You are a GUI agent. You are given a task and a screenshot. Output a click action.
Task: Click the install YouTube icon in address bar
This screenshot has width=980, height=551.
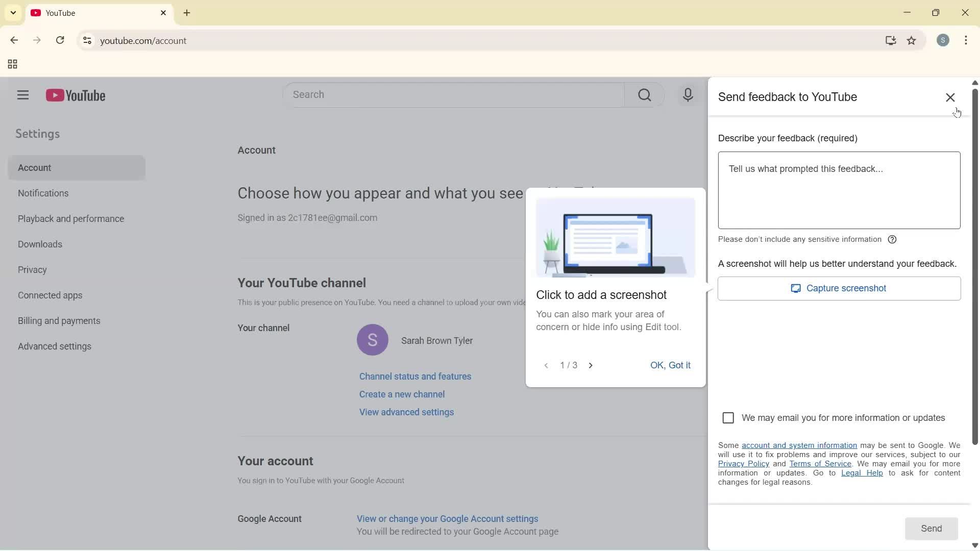coord(891,40)
